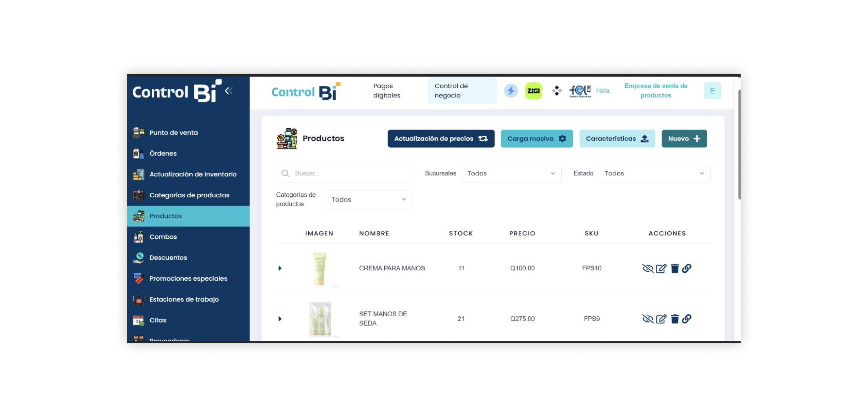The image size is (868, 417).
Task: Open the Sucursales dropdown set to Todos
Action: [x=511, y=173]
